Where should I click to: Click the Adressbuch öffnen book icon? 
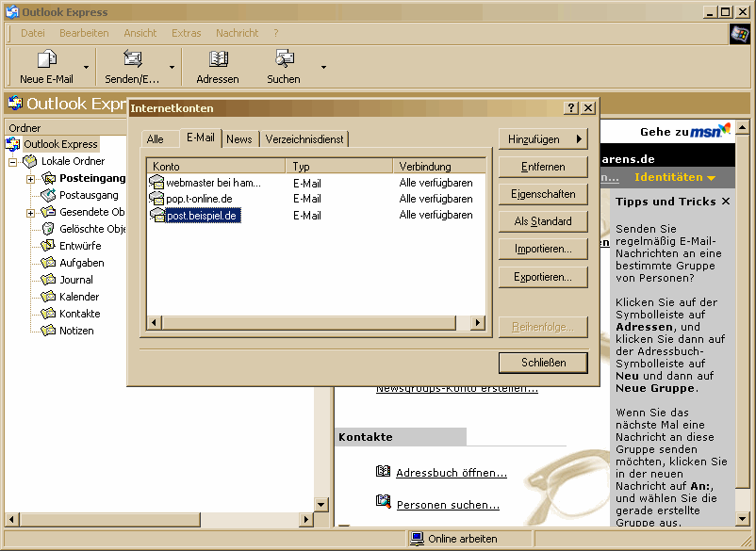[383, 471]
